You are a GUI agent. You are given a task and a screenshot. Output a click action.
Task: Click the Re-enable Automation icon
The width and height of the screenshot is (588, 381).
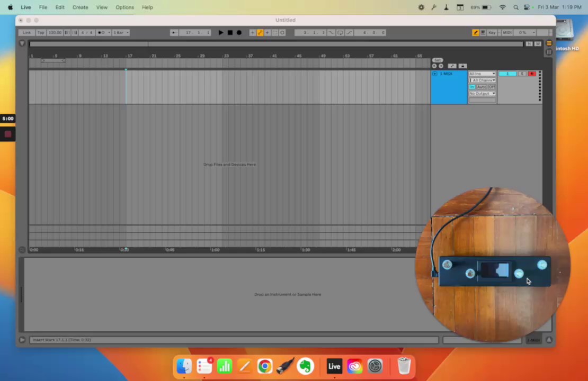[x=268, y=33]
